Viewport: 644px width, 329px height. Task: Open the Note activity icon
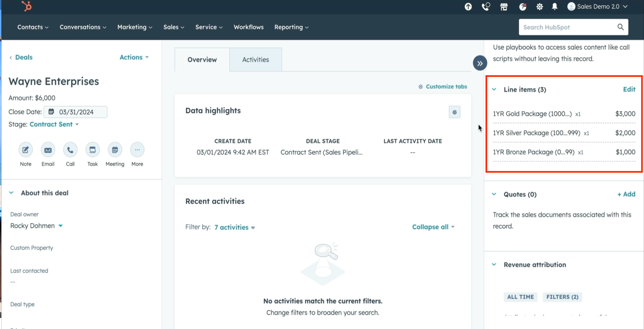[25, 150]
